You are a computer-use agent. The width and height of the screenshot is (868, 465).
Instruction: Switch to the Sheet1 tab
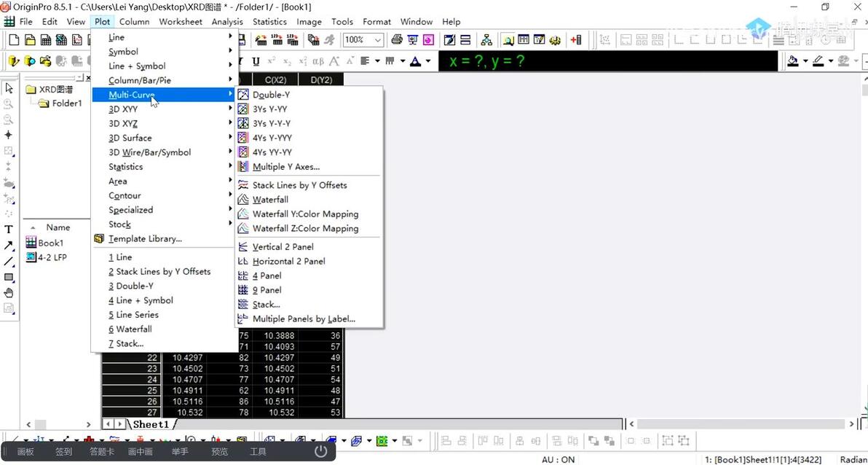[150, 424]
